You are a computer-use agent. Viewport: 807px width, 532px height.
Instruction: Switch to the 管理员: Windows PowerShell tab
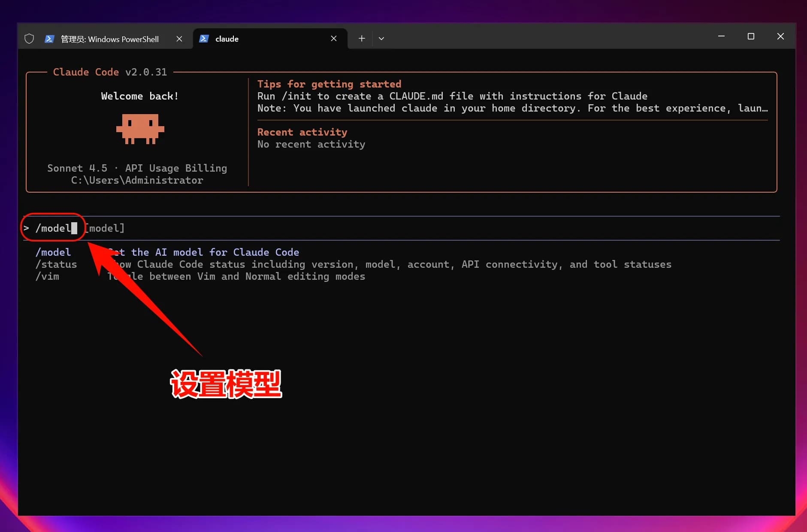[110, 39]
